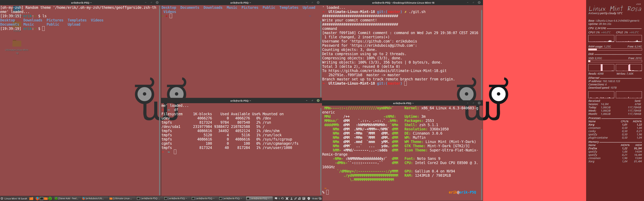Viewport: 644px width, 201px height.
Task: Open the Linux Mint 18 Sarah menu
Action: pyautogui.click(x=14, y=199)
